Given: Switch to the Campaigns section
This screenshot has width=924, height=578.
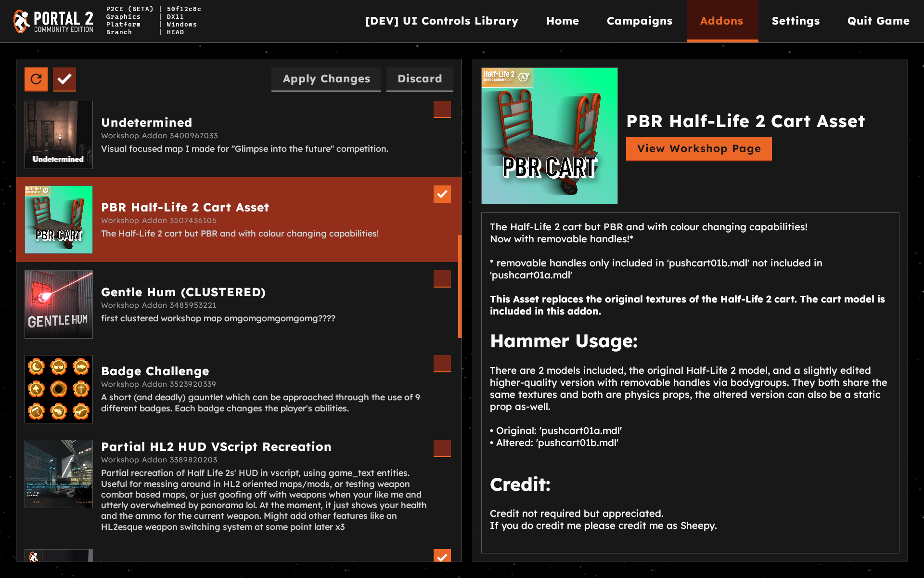Looking at the screenshot, I should coord(639,21).
